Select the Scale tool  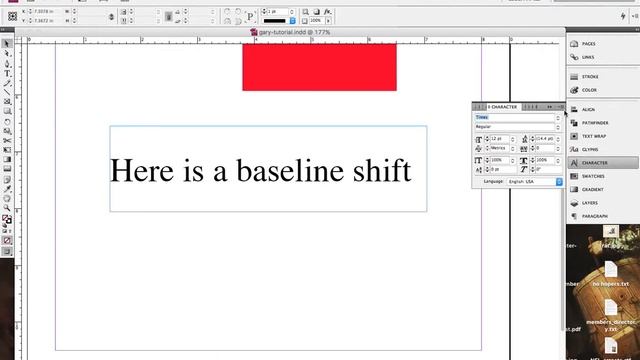tap(7, 131)
